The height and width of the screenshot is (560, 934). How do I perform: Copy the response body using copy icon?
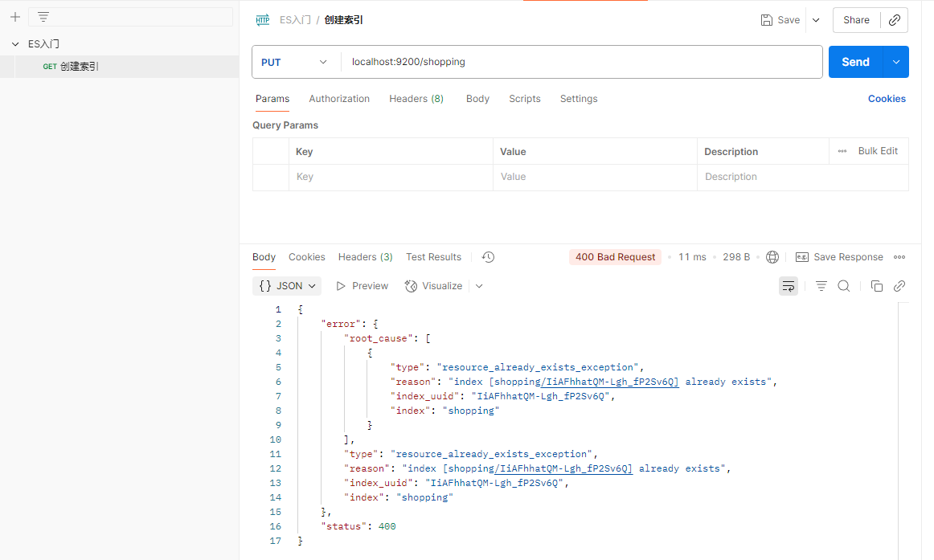click(877, 286)
